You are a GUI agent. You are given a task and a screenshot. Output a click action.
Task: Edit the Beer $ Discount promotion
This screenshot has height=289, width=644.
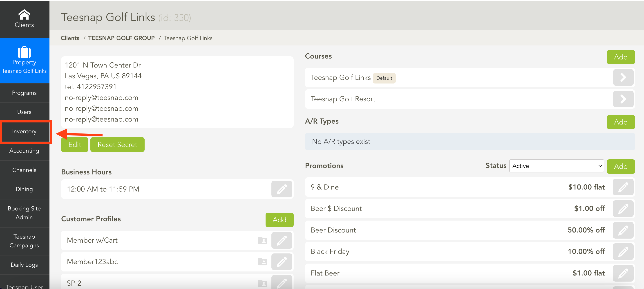tap(623, 208)
